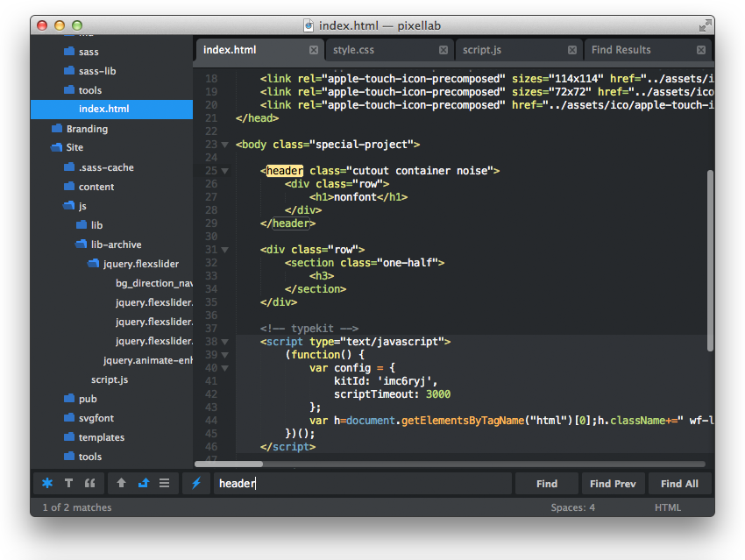Click the Branding folder icon

pyautogui.click(x=57, y=128)
